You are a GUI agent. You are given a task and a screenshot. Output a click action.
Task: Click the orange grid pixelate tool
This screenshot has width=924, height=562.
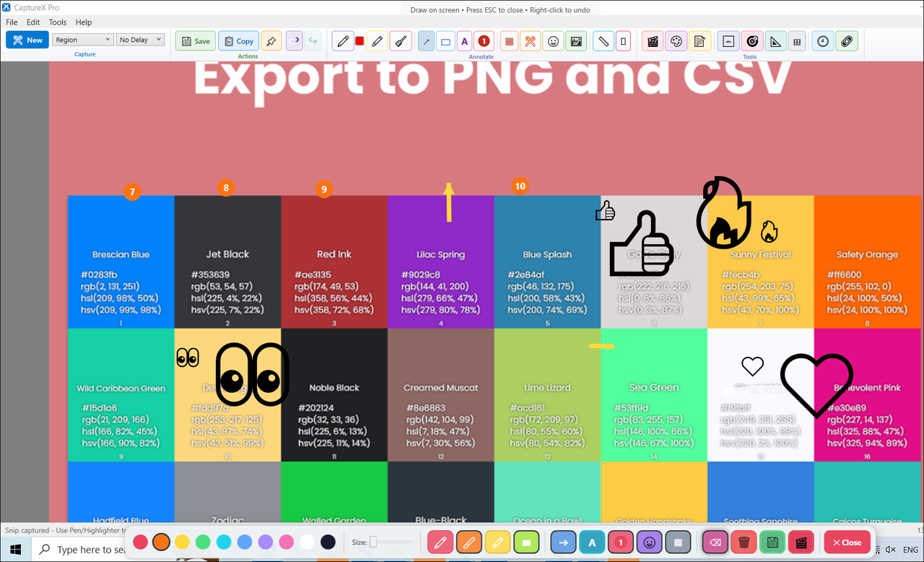(509, 41)
